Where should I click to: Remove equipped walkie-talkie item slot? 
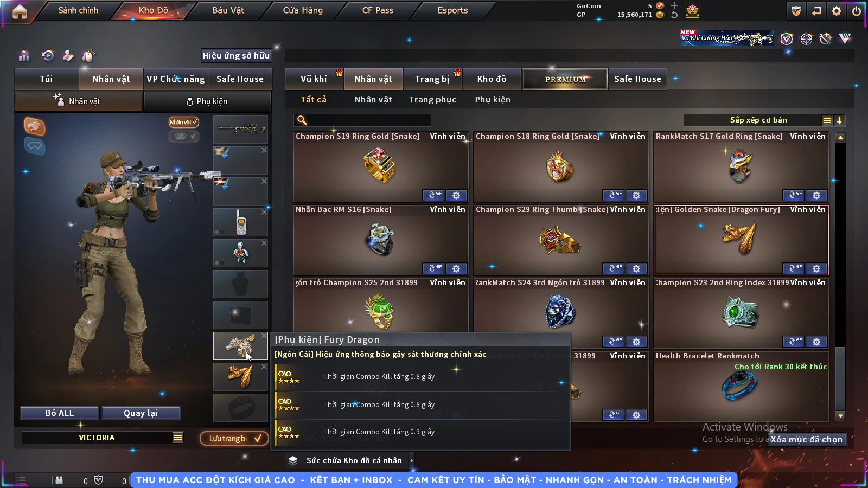[264, 212]
